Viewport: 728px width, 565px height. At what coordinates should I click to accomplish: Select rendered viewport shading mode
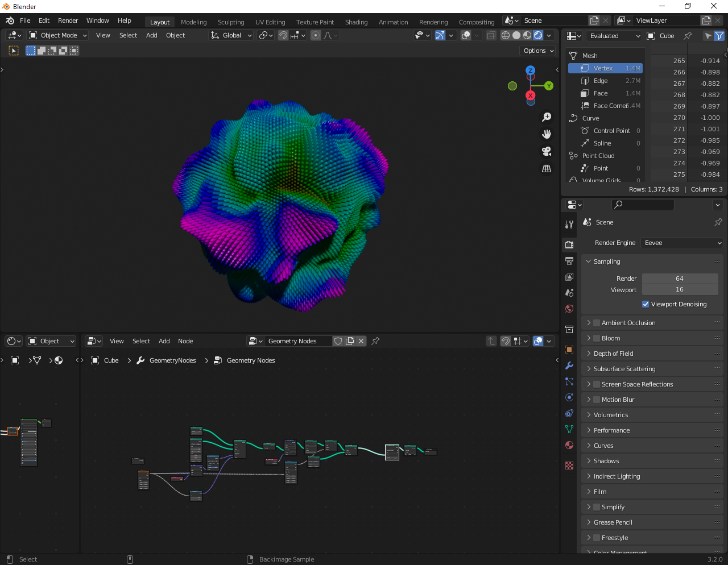[538, 35]
